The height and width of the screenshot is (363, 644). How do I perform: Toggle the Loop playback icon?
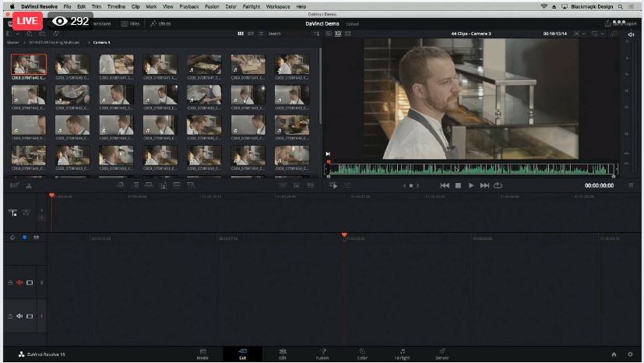tap(498, 185)
